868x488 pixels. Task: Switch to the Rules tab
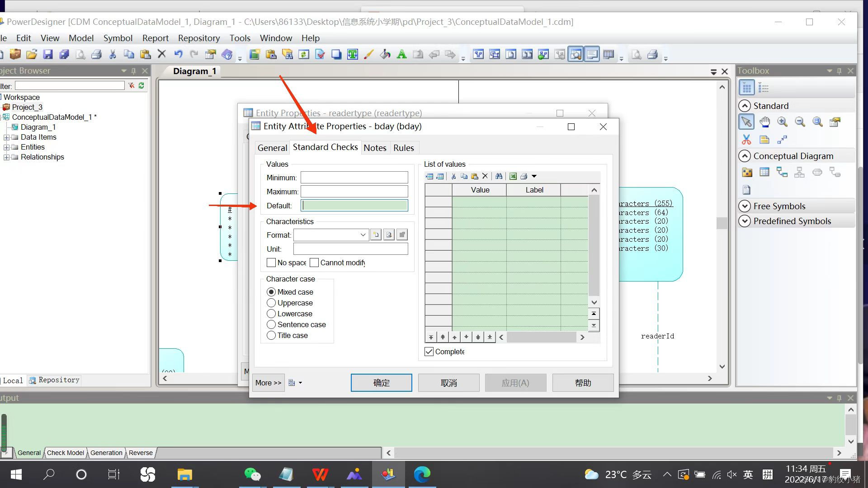pyautogui.click(x=403, y=148)
